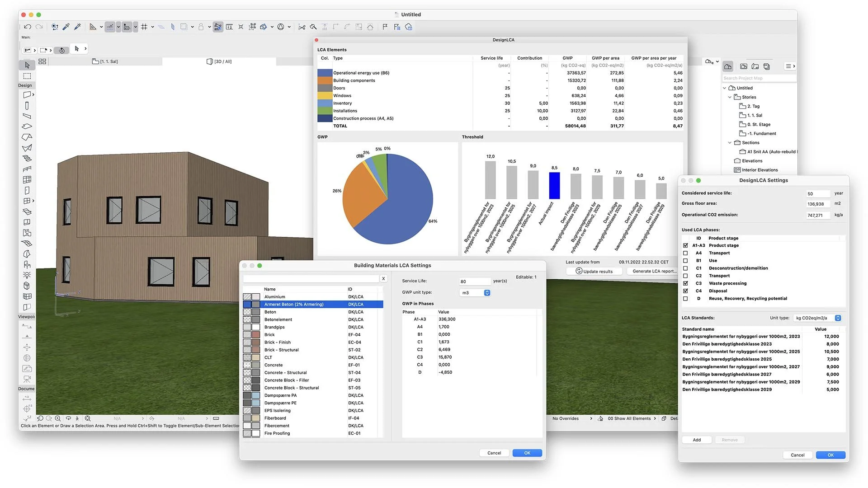This screenshot has width=868, height=488.
Task: Enable the A4 Transport phase checkbox
Action: (685, 253)
